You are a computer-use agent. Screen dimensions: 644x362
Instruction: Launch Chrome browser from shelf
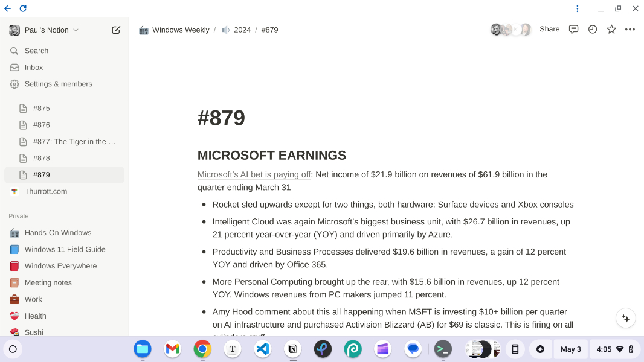tap(202, 349)
